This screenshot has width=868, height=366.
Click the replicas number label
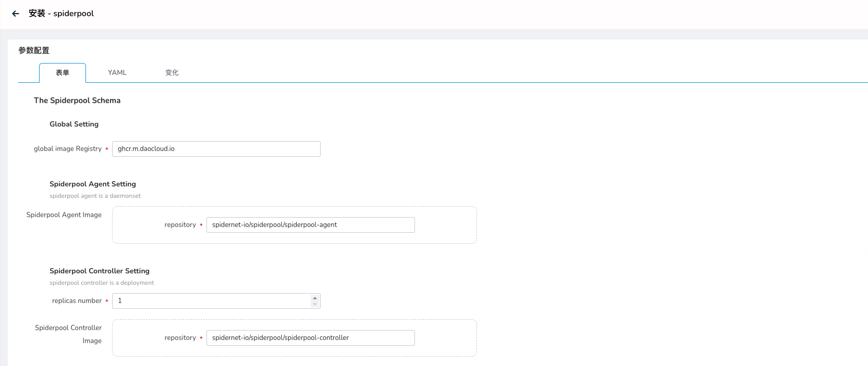[77, 301]
